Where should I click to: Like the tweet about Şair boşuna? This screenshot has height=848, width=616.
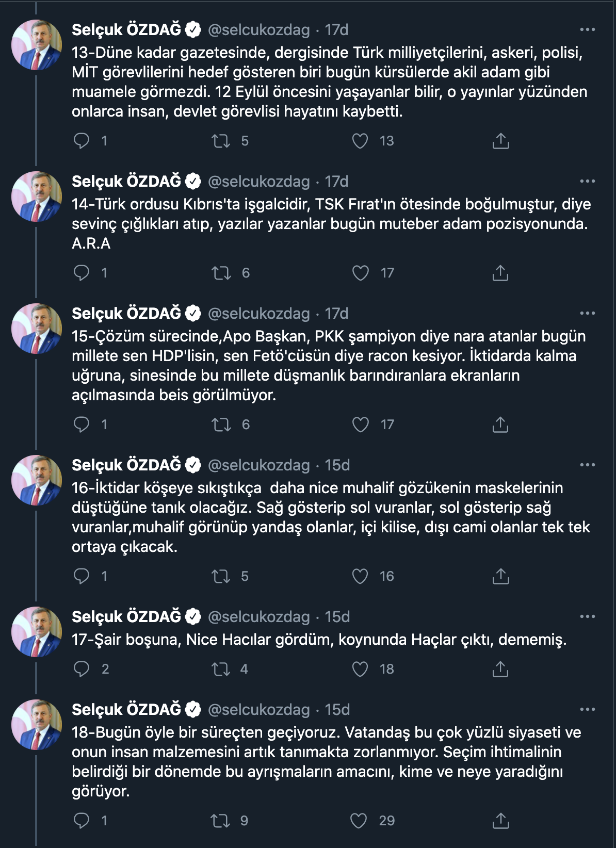click(x=361, y=669)
